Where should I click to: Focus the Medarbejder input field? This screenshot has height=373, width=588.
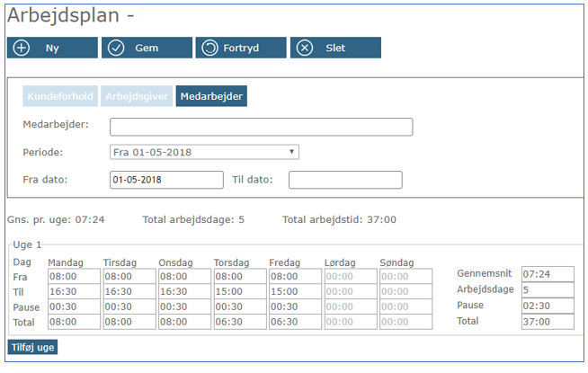262,127
